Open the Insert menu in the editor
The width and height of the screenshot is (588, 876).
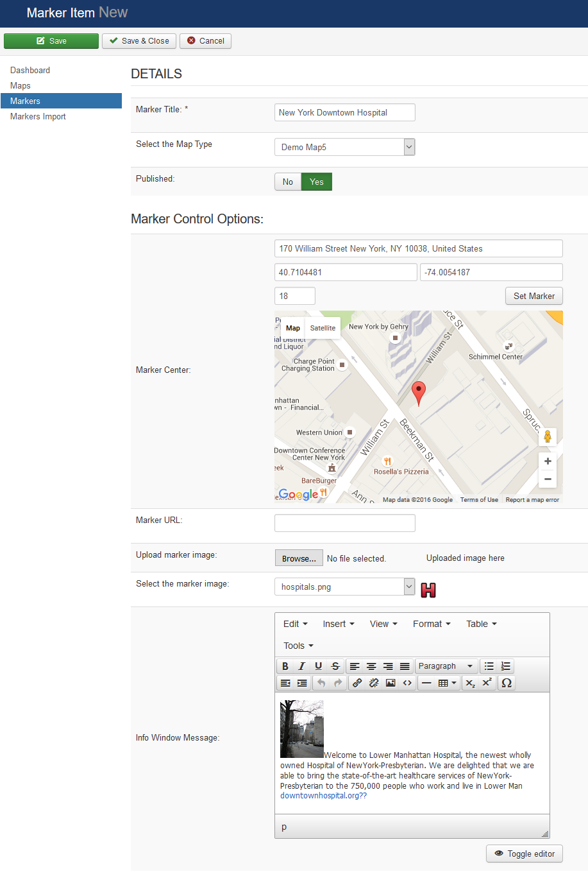point(338,624)
